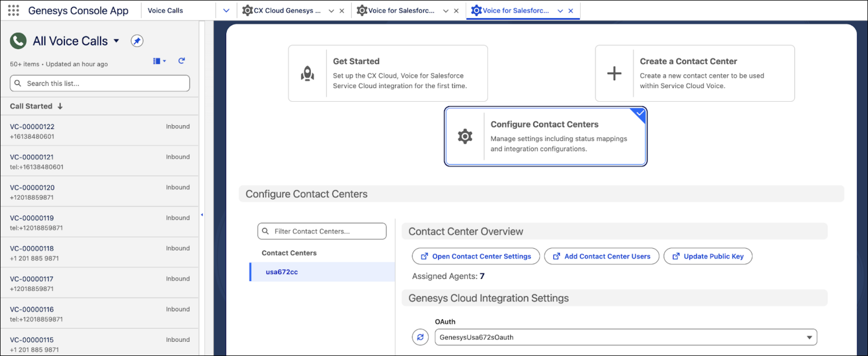The width and height of the screenshot is (868, 356).
Task: Collapse the split view panel arrow
Action: click(x=202, y=215)
